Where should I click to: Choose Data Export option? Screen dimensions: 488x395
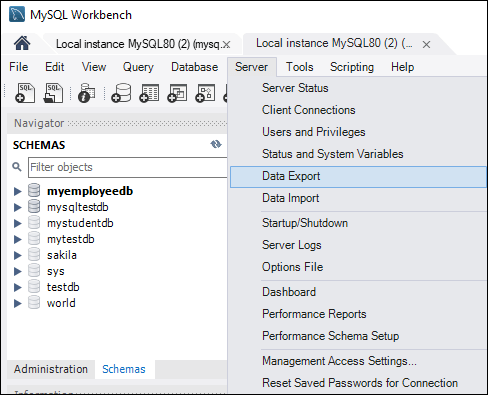358,177
